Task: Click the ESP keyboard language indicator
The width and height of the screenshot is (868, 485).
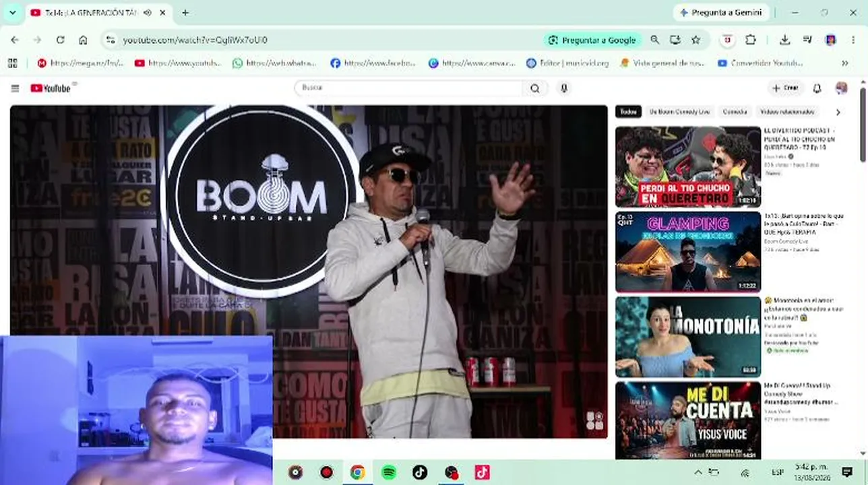Action: pos(778,472)
